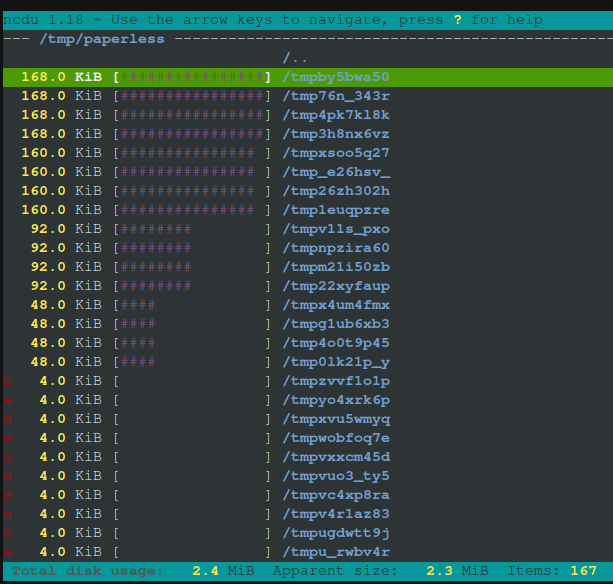Click the empty-directory 'e' flag beside tmpzvvf1o1p
The image size is (613, 584).
(x=8, y=381)
